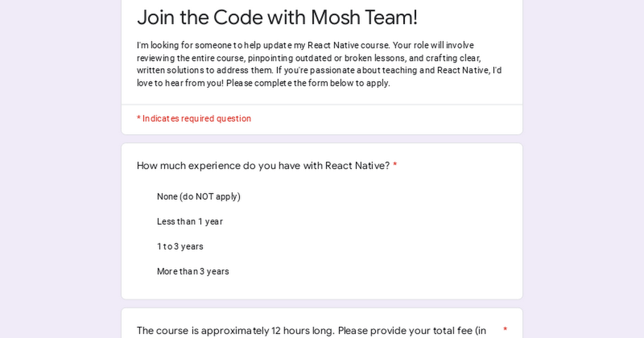Click "Please complete the form below to apply."

point(308,83)
